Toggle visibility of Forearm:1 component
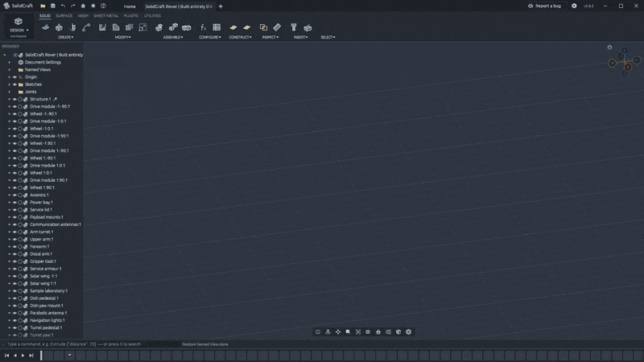The height and width of the screenshot is (362, 644). click(x=14, y=247)
